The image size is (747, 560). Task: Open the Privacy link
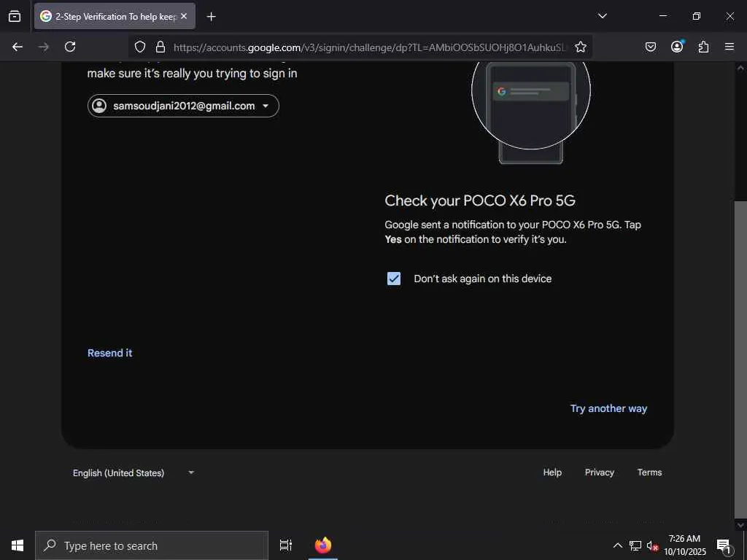coord(600,472)
